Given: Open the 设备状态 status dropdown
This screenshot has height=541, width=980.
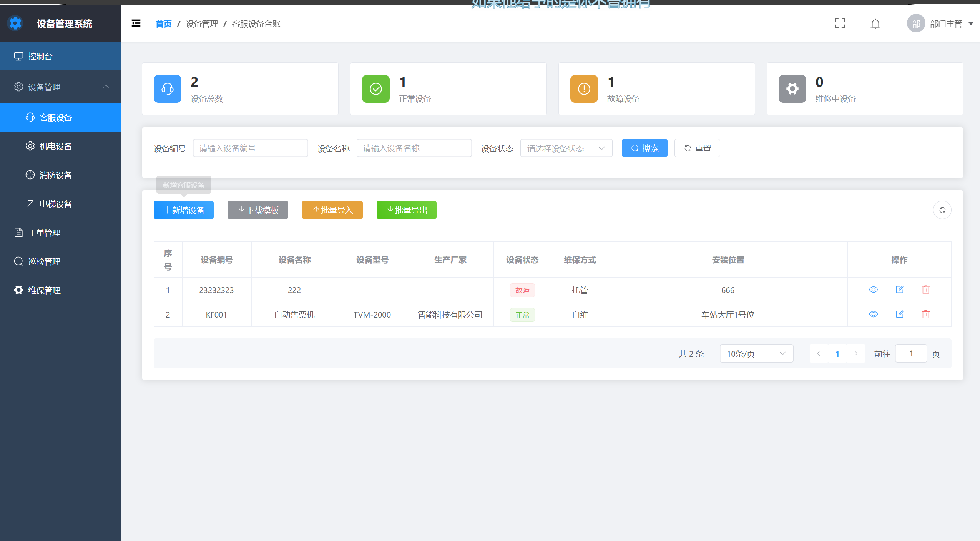Looking at the screenshot, I should click(566, 148).
